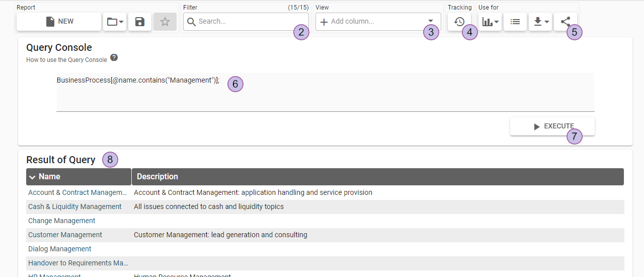Open Query Console help question mark

tap(114, 58)
